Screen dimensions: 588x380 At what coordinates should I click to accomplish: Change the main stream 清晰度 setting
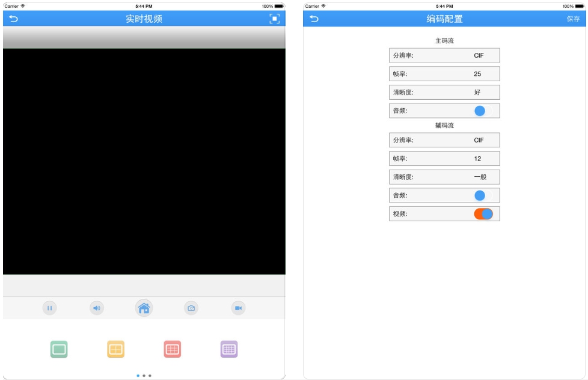[x=444, y=92]
